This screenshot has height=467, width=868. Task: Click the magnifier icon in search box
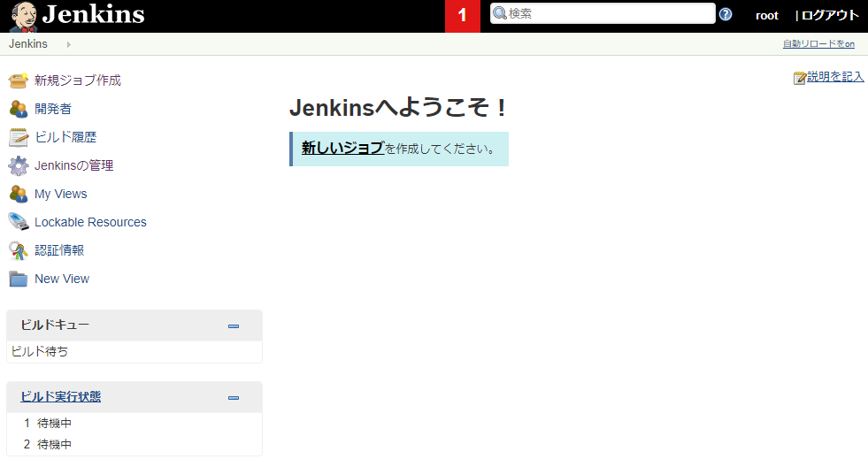[500, 13]
